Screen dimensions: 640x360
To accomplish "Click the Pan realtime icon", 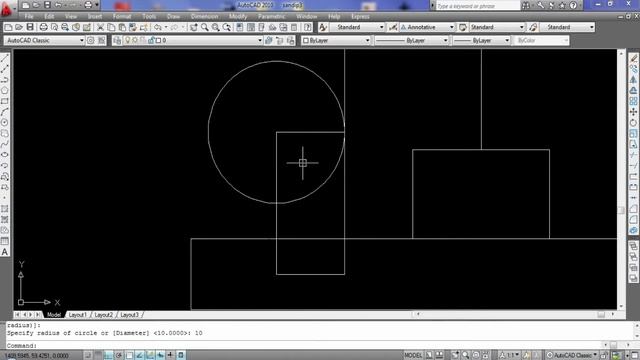I will click(194, 27).
